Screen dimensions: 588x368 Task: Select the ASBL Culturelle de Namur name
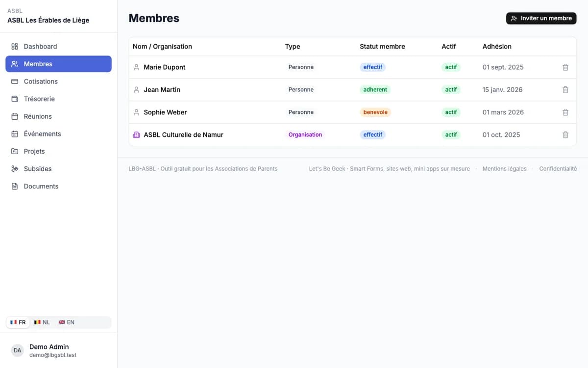(x=183, y=135)
